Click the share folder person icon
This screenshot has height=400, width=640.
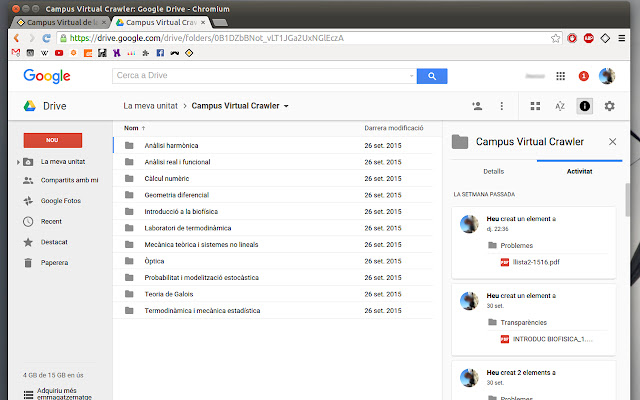pos(477,106)
